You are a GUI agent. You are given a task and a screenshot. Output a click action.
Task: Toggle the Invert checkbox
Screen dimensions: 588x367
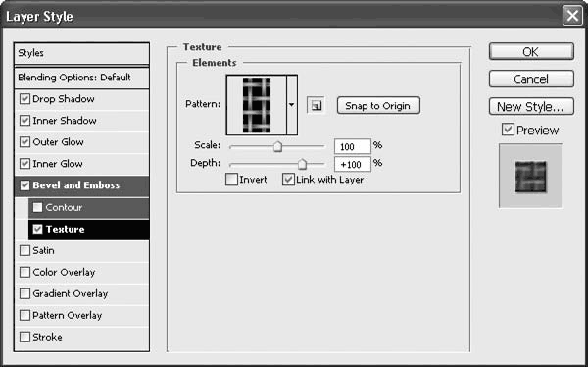231,180
